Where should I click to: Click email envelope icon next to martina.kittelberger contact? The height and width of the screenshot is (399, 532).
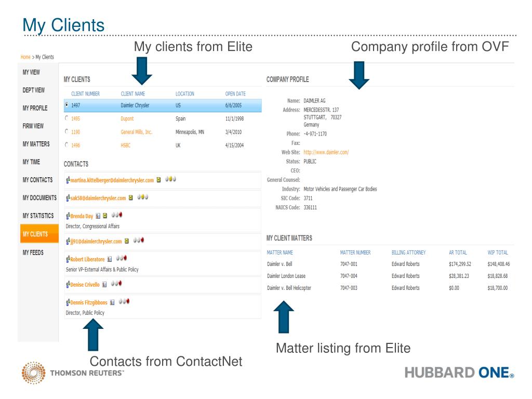[x=158, y=180]
